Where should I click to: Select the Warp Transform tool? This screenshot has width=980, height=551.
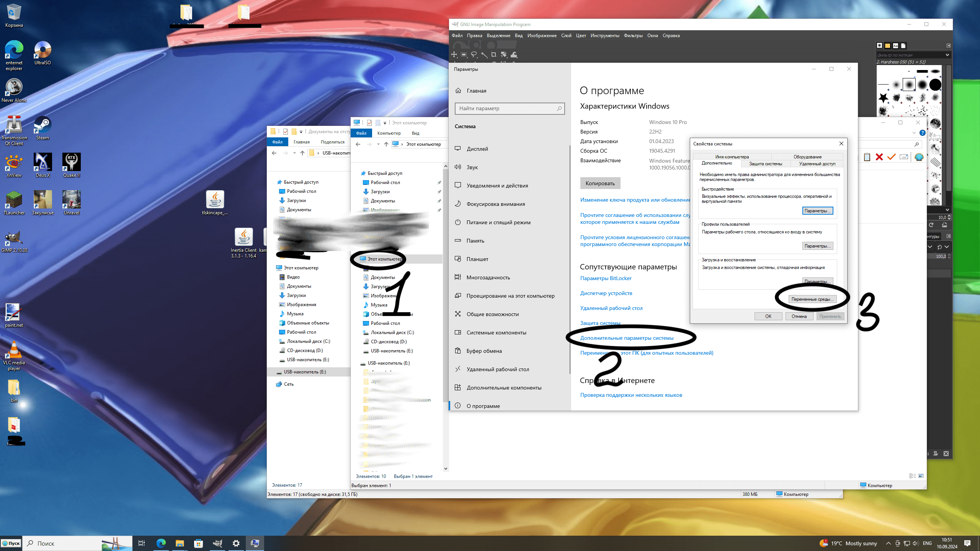[x=514, y=55]
